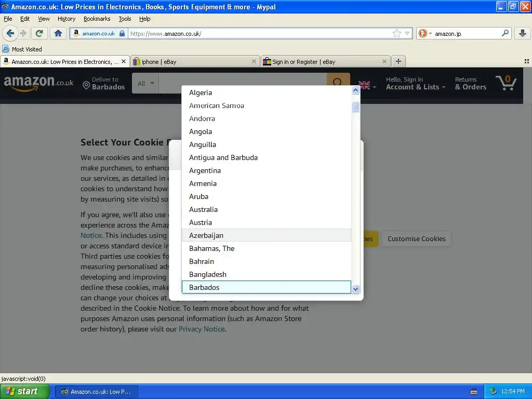
Task: Choose Armenia in the list
Action: click(x=267, y=183)
